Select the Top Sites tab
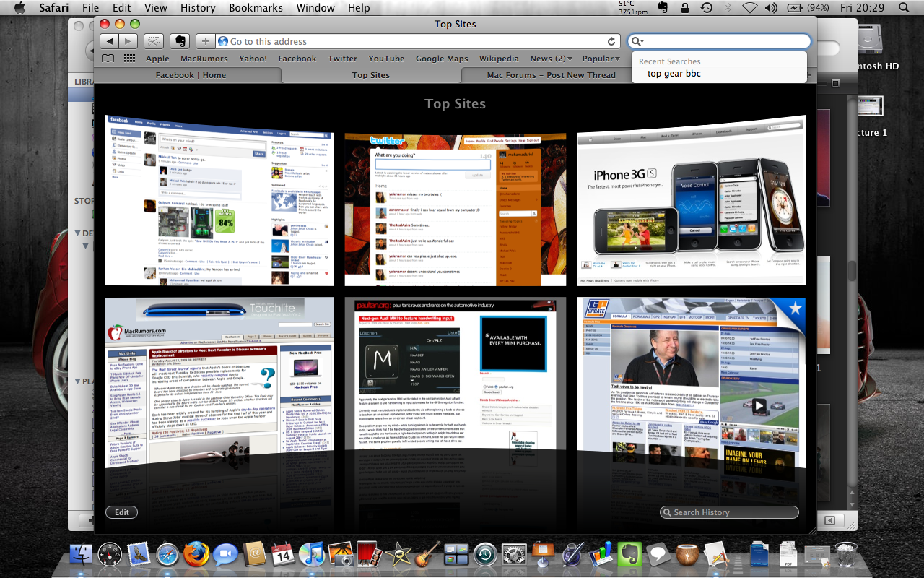This screenshot has width=924, height=578. pyautogui.click(x=371, y=75)
